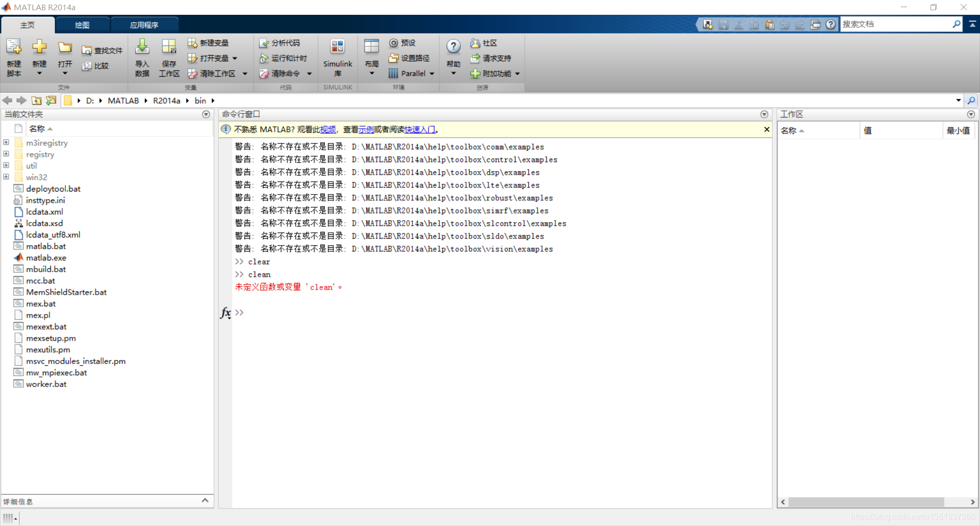Click the Undo arrow in quick access toolbar

click(785, 25)
